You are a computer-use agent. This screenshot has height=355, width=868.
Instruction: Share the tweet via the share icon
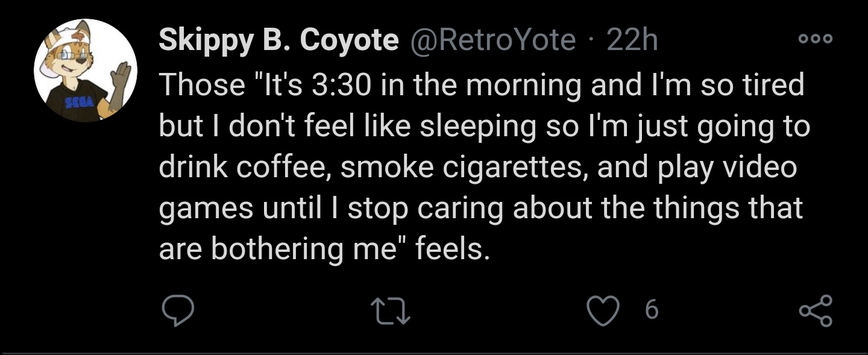click(816, 310)
